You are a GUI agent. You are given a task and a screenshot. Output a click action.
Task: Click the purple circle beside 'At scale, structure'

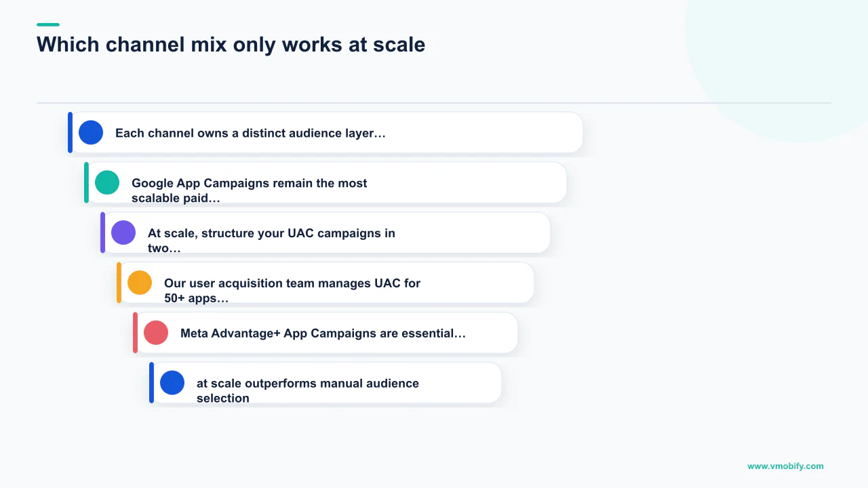click(123, 232)
